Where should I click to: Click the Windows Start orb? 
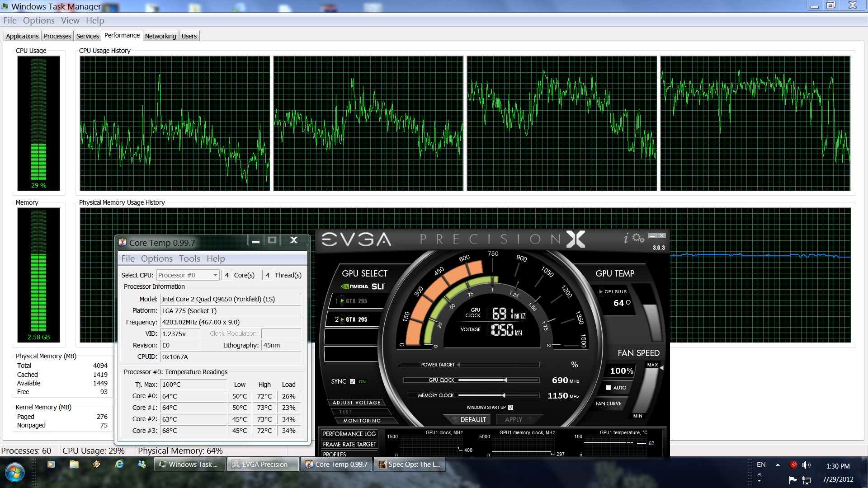[14, 472]
